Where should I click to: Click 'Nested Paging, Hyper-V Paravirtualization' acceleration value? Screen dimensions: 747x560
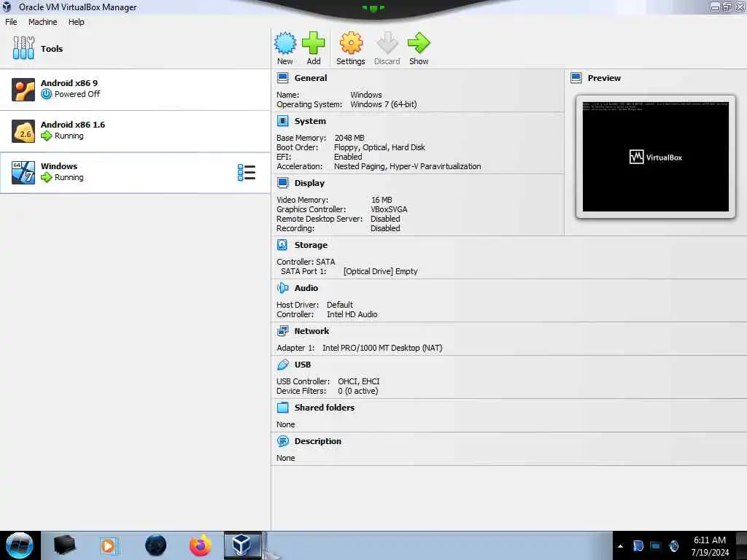tap(407, 166)
